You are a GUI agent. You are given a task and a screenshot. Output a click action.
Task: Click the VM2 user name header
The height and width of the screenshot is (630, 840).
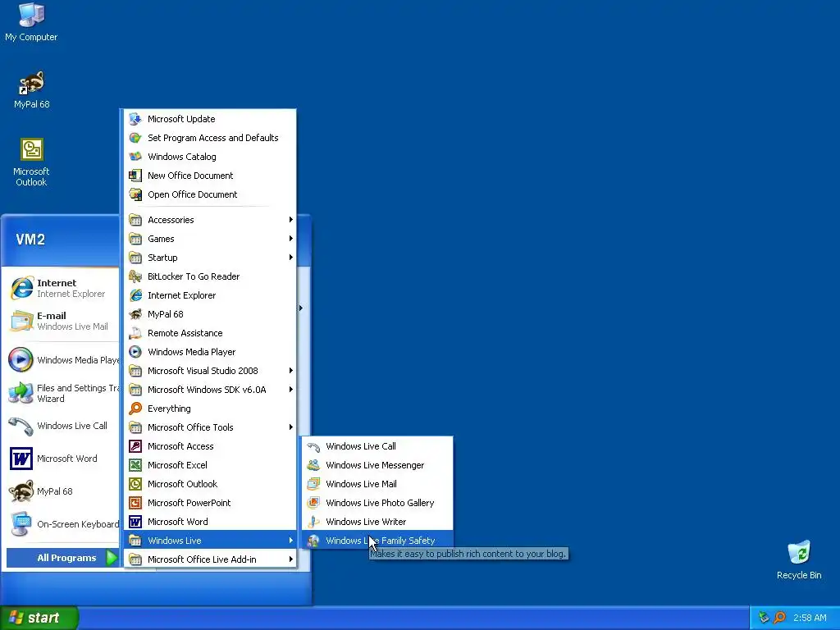[x=30, y=240]
